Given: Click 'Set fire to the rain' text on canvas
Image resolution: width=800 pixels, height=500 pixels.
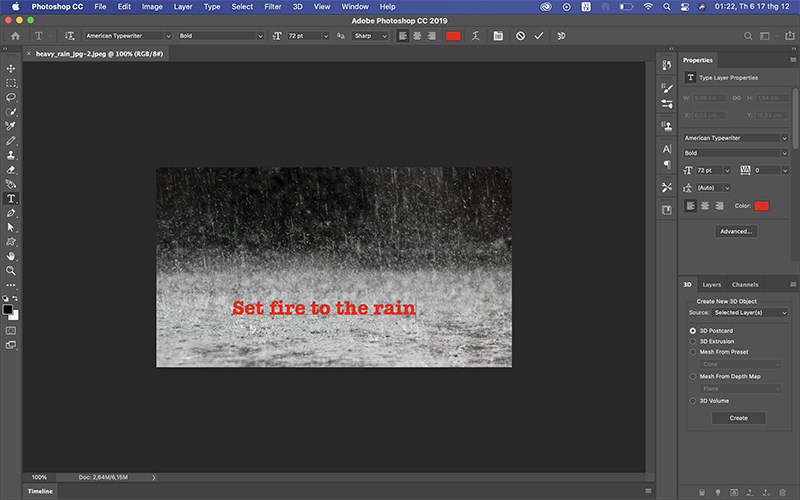Looking at the screenshot, I should (x=324, y=308).
